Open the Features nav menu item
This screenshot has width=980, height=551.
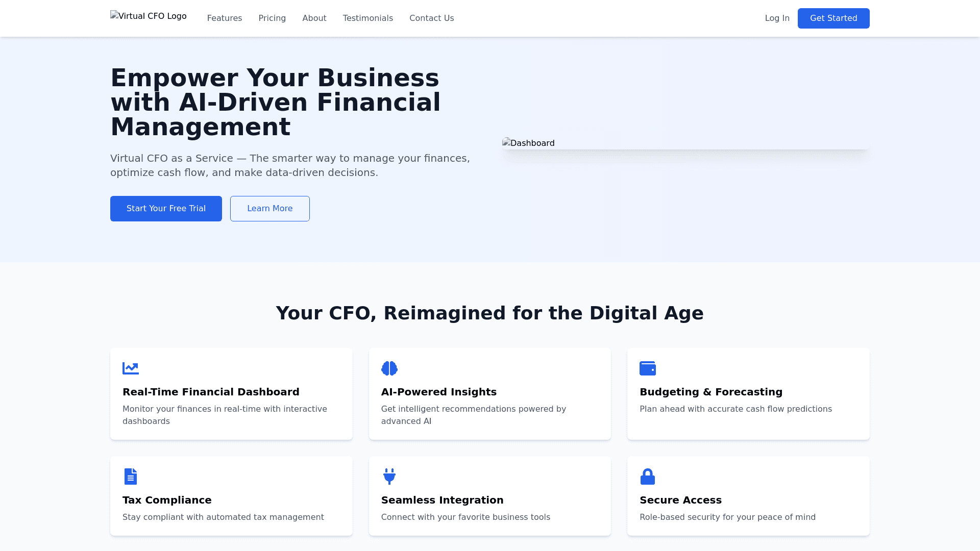point(225,18)
